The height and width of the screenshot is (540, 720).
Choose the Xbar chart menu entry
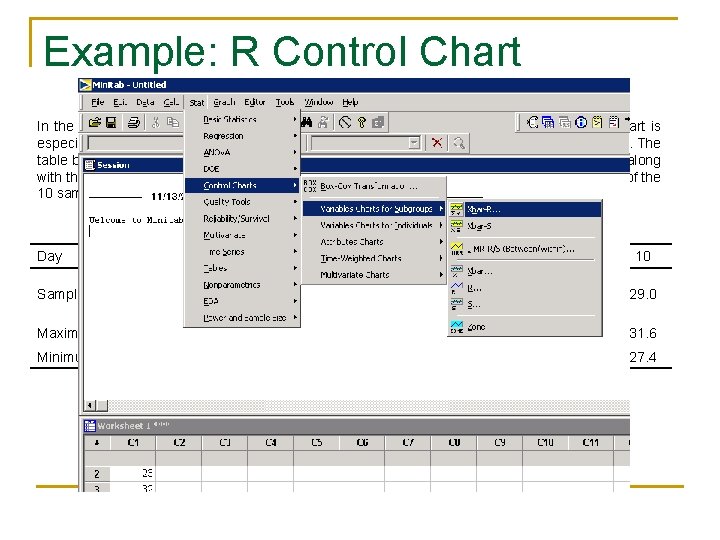pos(524,272)
